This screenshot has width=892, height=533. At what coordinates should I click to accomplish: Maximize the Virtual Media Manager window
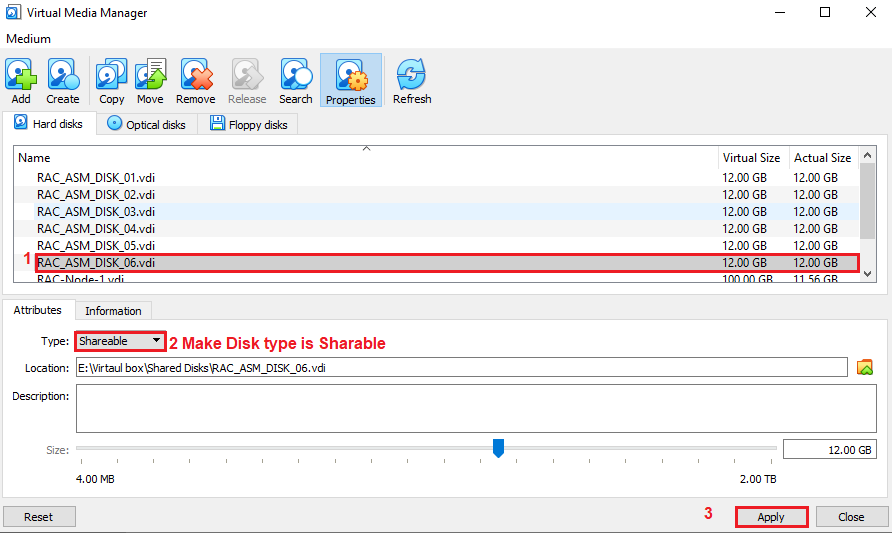pos(825,12)
